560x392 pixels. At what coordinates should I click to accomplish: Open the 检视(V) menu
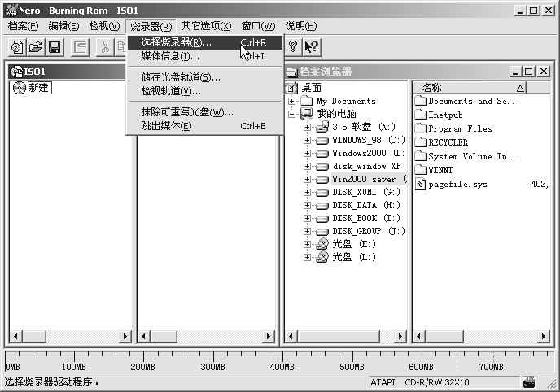click(x=104, y=26)
